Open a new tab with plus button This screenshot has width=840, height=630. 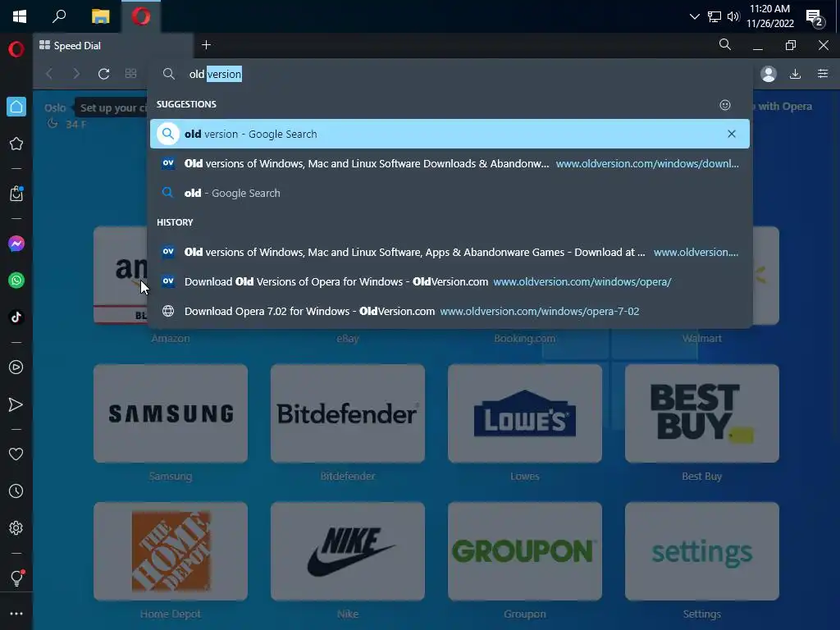(206, 45)
